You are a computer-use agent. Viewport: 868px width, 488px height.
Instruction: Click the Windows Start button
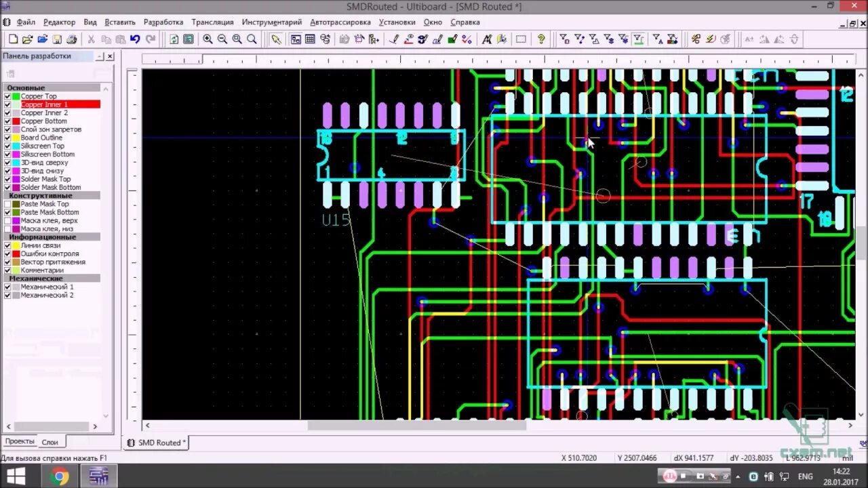(16, 476)
